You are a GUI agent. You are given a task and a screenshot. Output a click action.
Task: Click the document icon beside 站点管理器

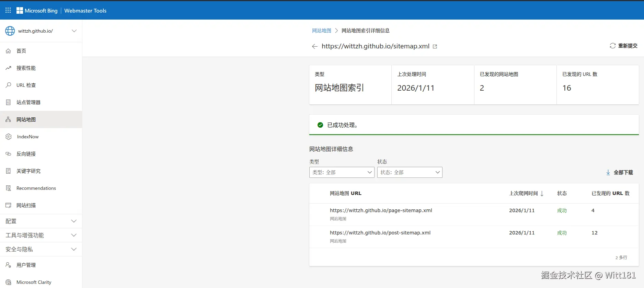pos(8,102)
